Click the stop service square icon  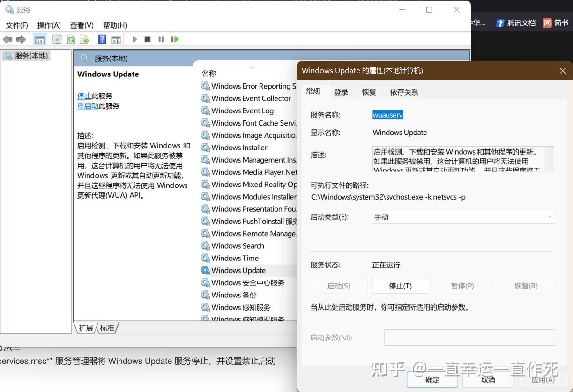148,39
